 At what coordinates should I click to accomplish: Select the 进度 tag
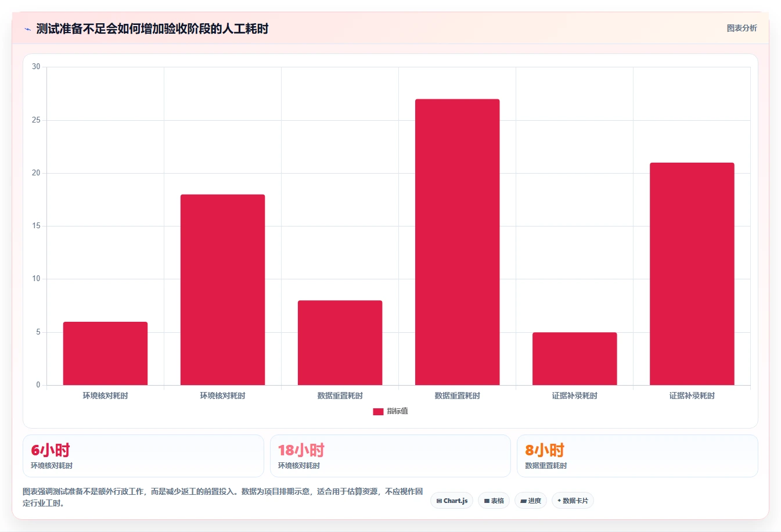(x=531, y=501)
